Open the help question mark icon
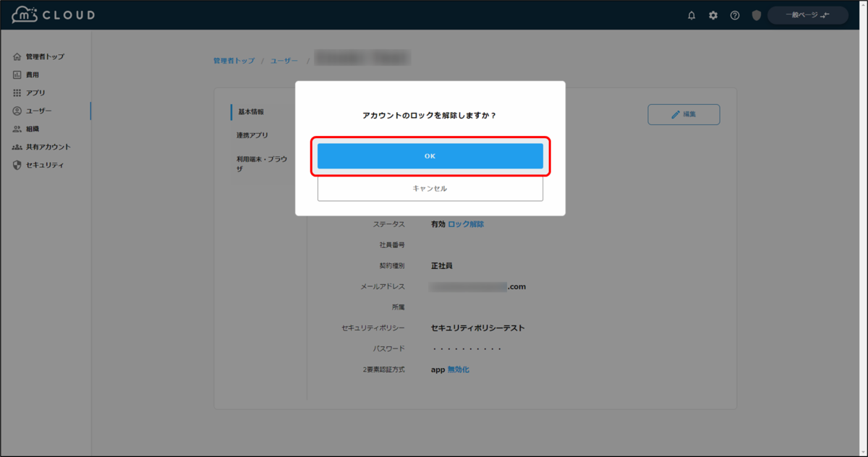Image resolution: width=868 pixels, height=457 pixels. click(x=734, y=14)
